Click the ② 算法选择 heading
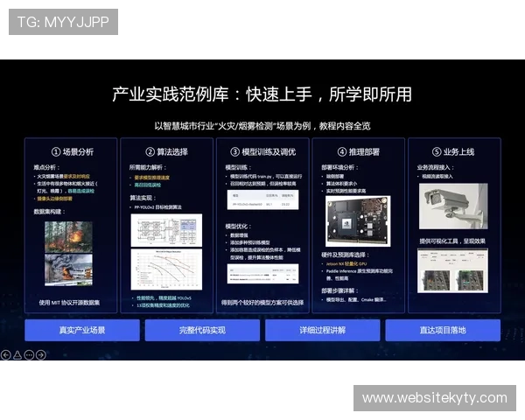Viewport: 525px width, 420px height. (x=167, y=151)
